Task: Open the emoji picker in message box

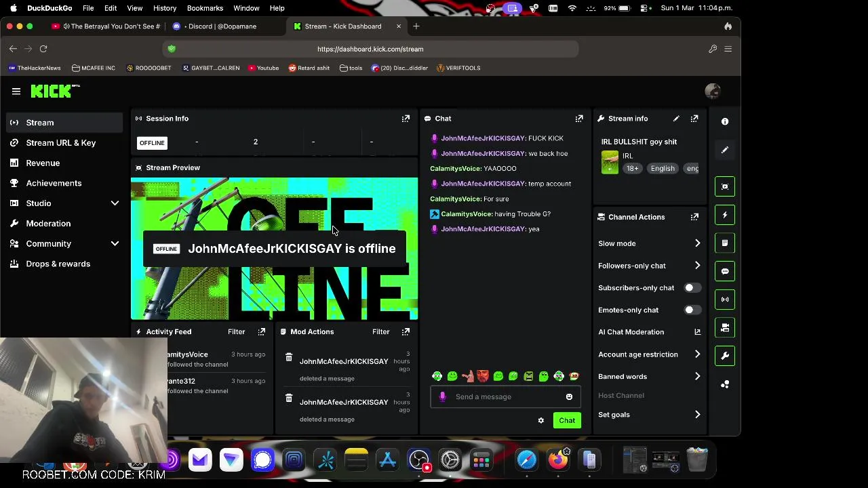Action: pyautogui.click(x=569, y=396)
